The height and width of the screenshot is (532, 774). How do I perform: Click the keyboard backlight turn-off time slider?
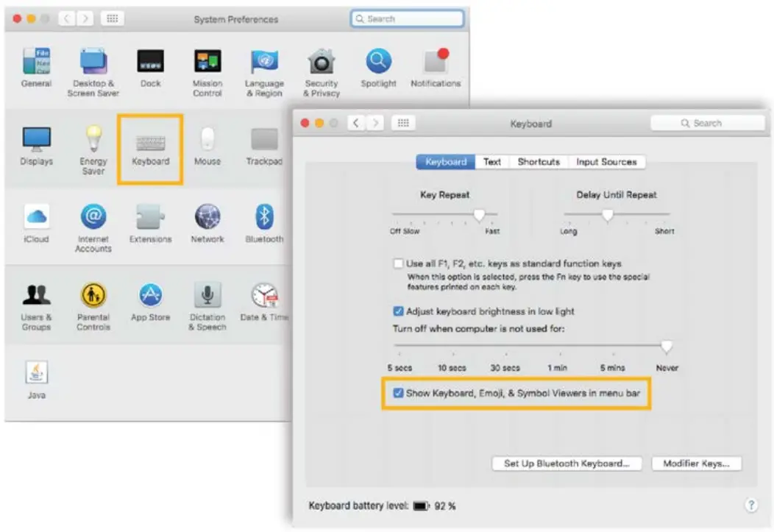(533, 347)
